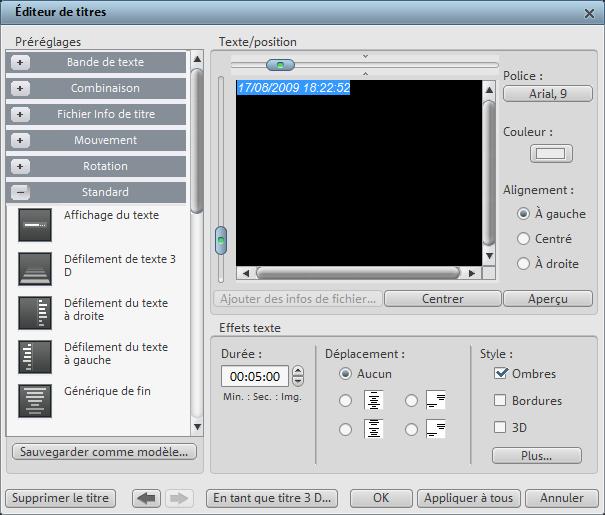
Task: Collapse the Standard presets section
Action: [21, 192]
